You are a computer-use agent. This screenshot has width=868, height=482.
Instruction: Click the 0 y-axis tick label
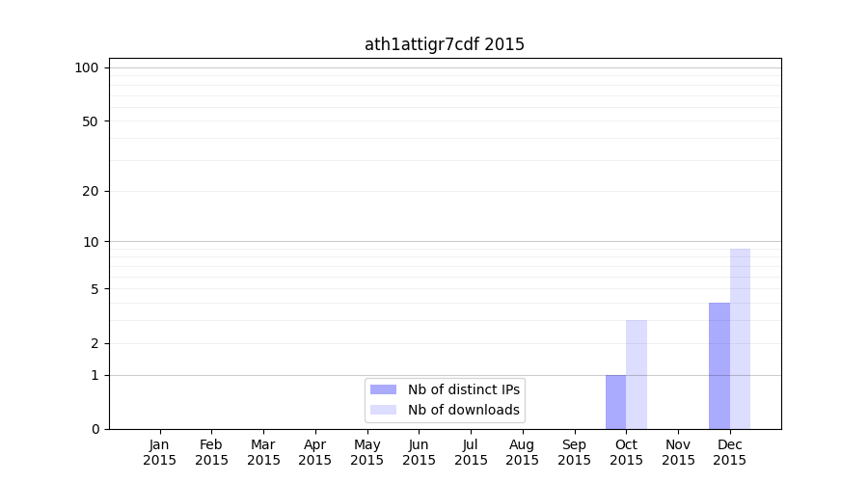coord(94,429)
